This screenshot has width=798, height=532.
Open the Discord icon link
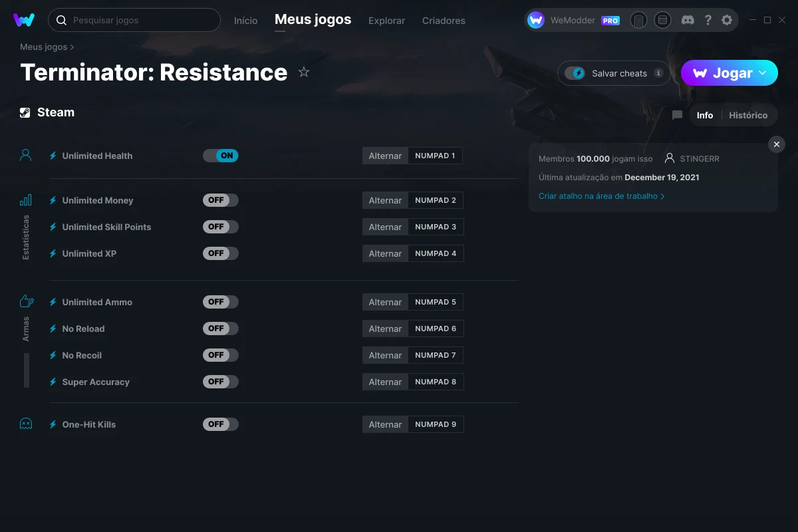pos(688,20)
